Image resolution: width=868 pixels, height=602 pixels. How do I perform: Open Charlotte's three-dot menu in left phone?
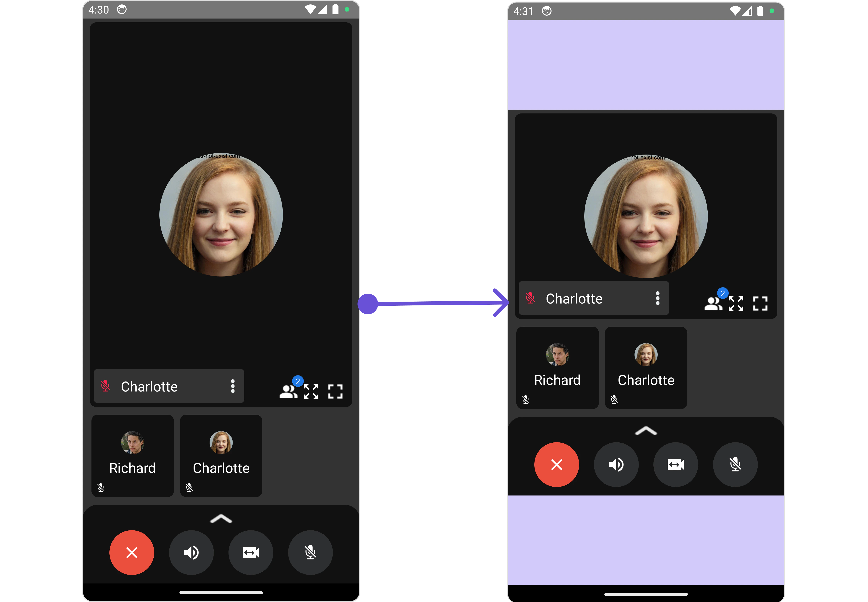[x=233, y=386]
